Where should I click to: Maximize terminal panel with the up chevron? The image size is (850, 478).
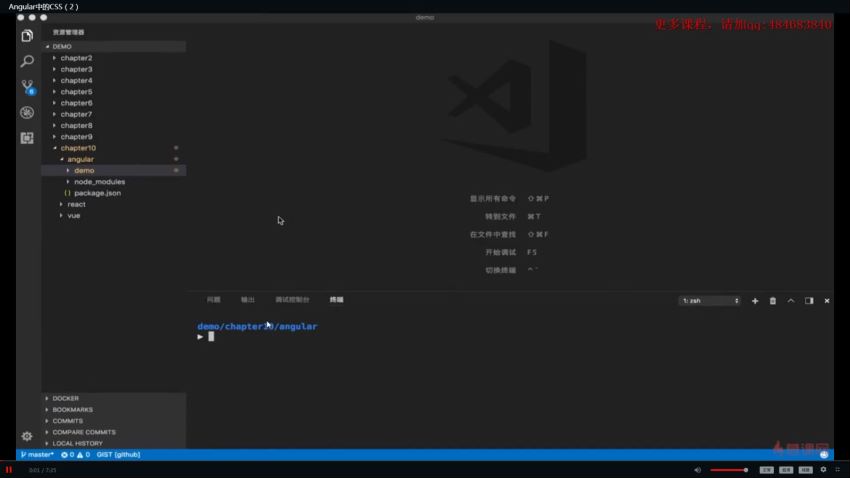pos(791,301)
